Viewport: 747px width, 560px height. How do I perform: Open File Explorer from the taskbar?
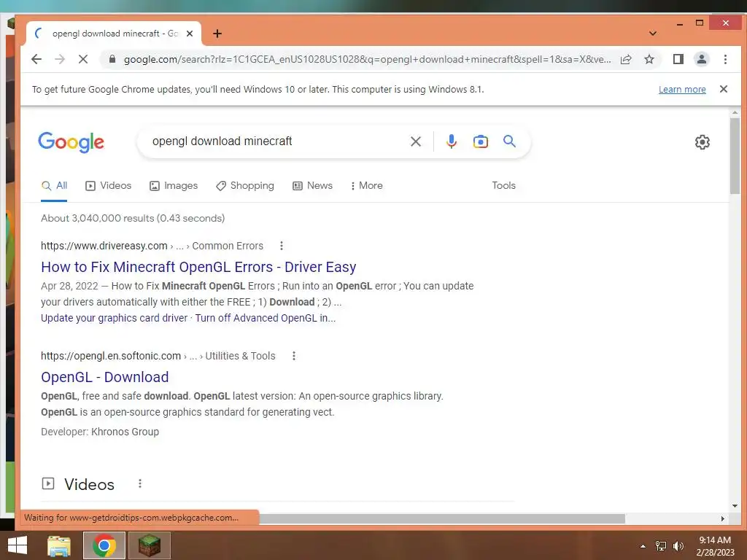click(59, 545)
